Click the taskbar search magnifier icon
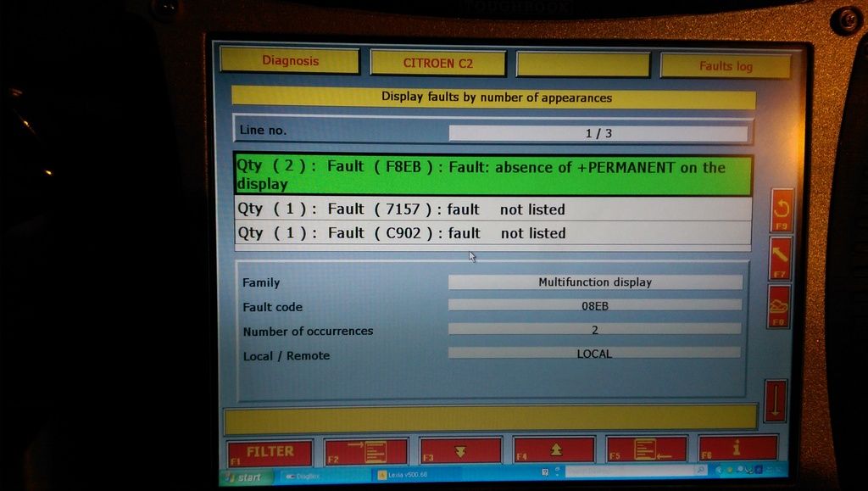Viewport: 868px width, 491px height. click(700, 470)
